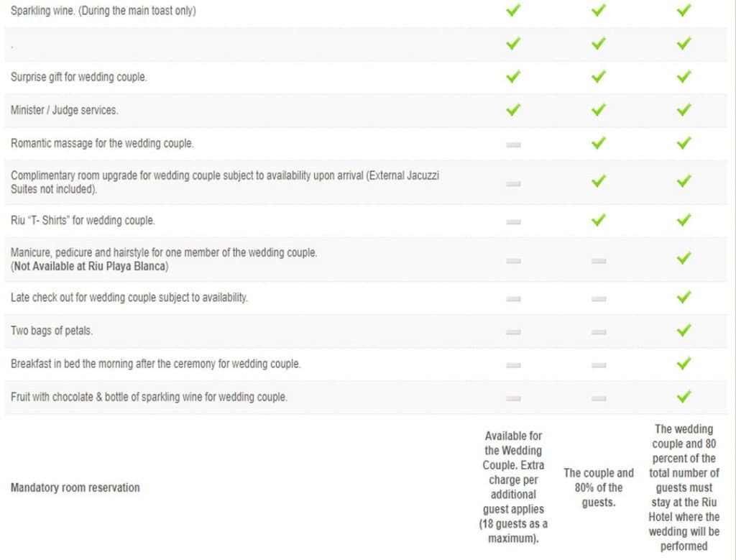The height and width of the screenshot is (560, 736).
Task: Click middle column checkmark for Complimentary room upgrade
Action: coord(598,180)
